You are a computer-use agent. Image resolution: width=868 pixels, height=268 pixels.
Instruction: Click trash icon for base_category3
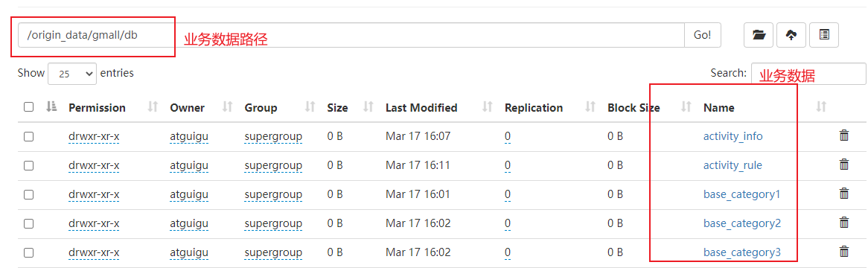pos(844,252)
